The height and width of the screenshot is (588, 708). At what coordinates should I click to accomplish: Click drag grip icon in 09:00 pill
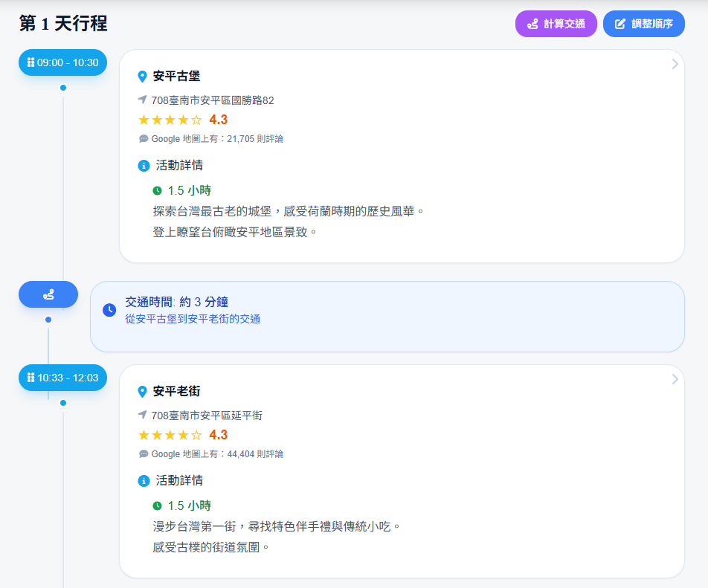[30, 62]
